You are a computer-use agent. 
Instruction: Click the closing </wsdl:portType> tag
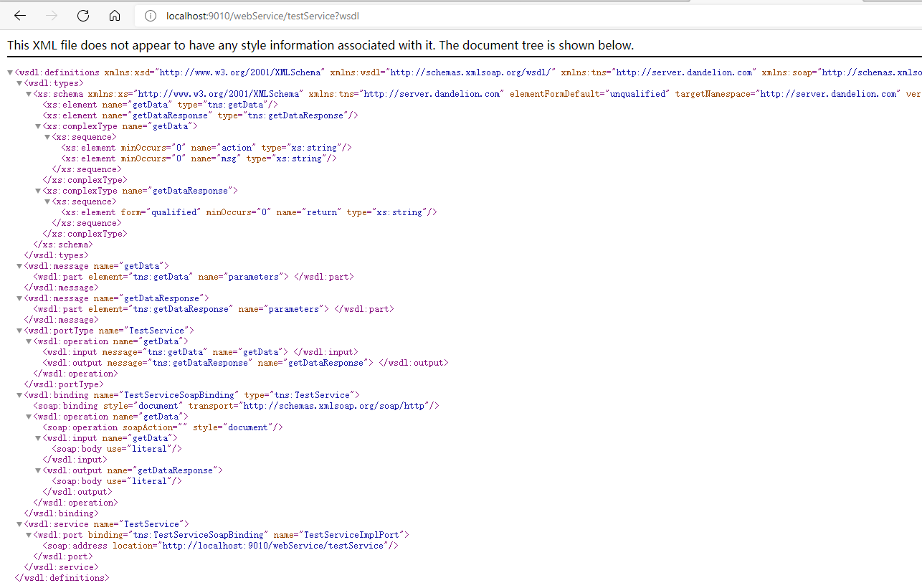tap(63, 384)
